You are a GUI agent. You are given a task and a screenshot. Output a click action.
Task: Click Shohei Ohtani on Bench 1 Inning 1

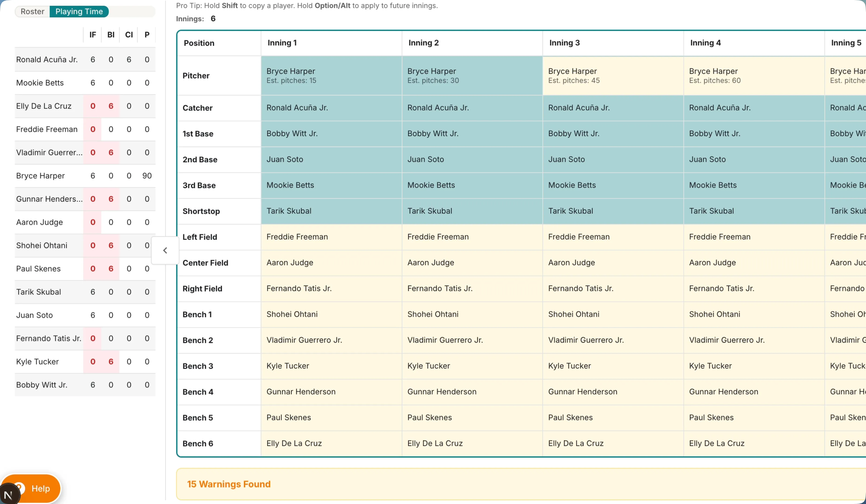(331, 314)
